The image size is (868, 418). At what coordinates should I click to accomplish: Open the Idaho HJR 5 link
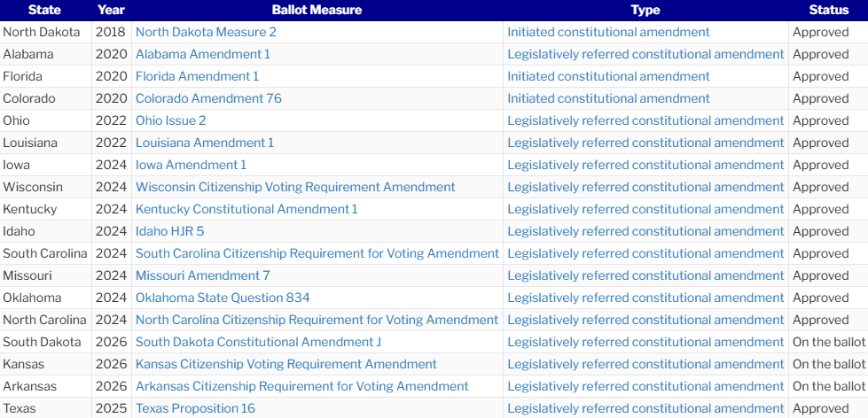(x=170, y=231)
